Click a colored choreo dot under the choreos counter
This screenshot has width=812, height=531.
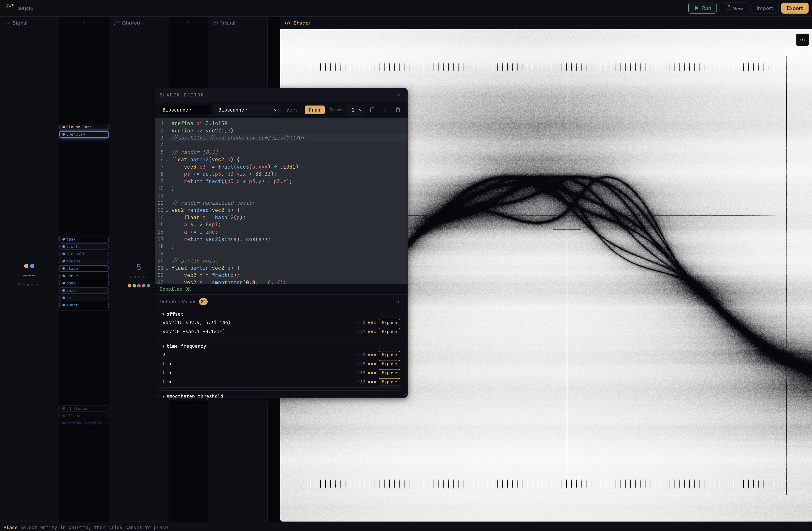point(129,286)
